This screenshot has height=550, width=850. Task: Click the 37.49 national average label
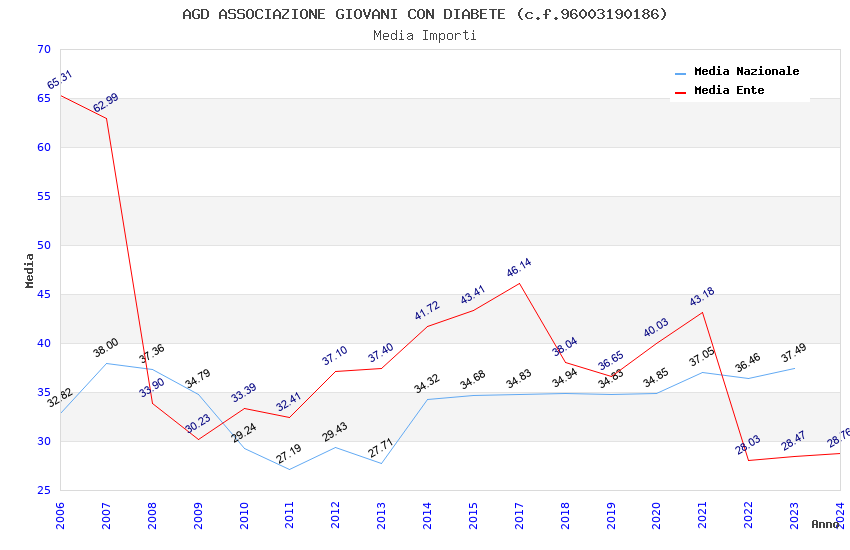(x=794, y=353)
